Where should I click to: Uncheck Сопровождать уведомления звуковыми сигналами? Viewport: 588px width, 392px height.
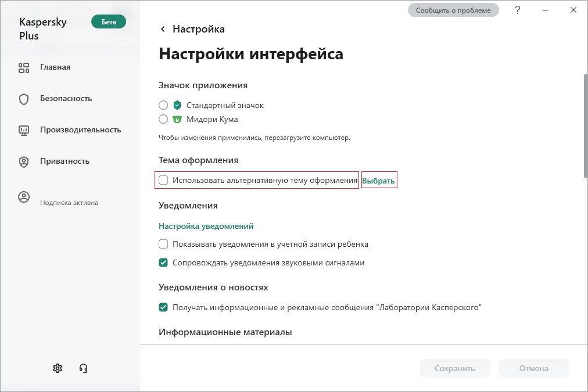pos(163,262)
